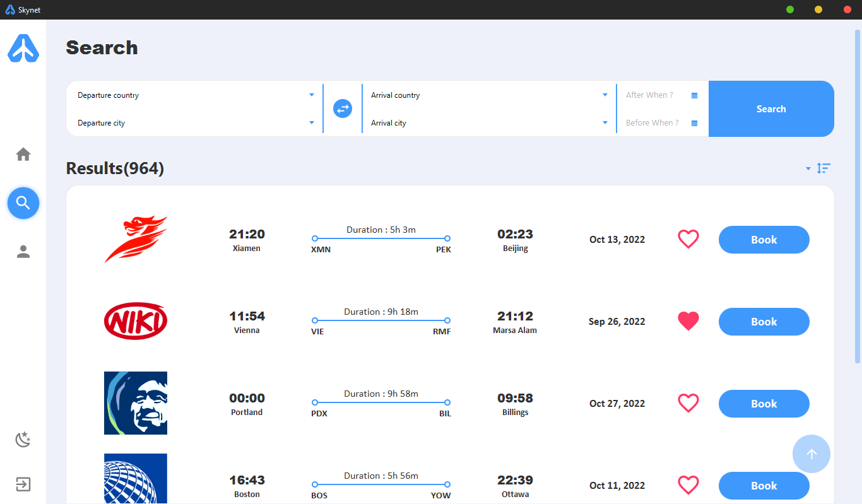Click the scroll-to-top arrow button
The height and width of the screenshot is (504, 862).
point(812,454)
